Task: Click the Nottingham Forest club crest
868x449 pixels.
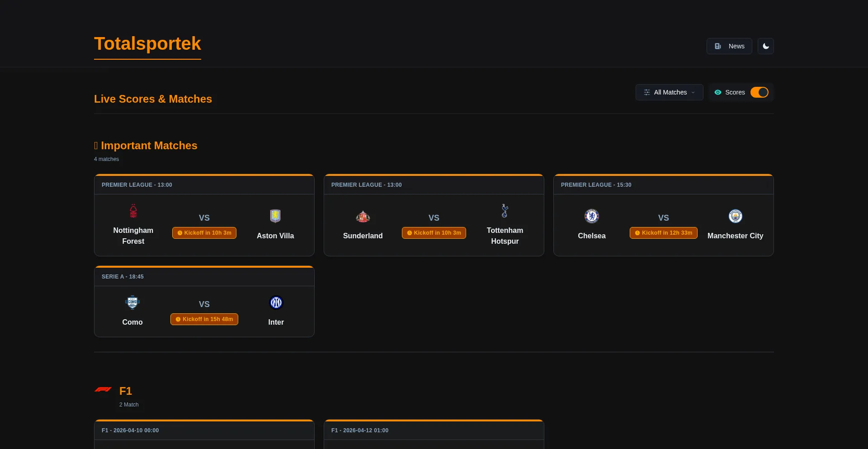Action: [x=133, y=211]
